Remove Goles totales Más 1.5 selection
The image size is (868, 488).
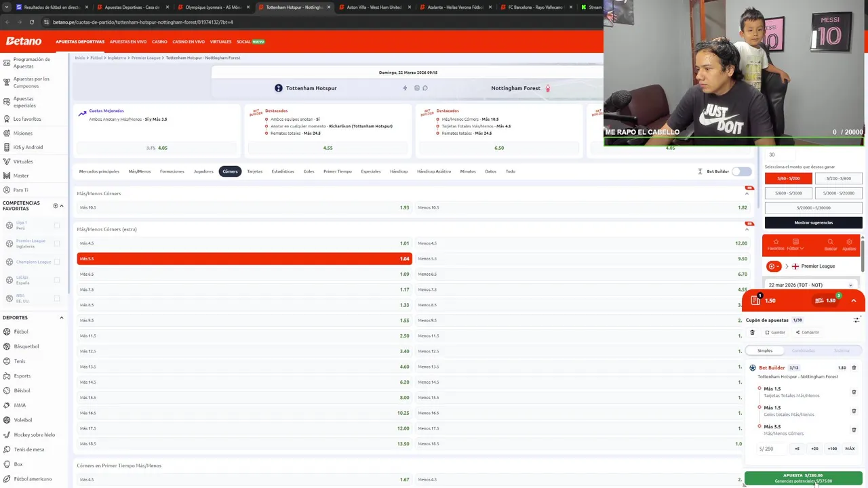tap(854, 411)
